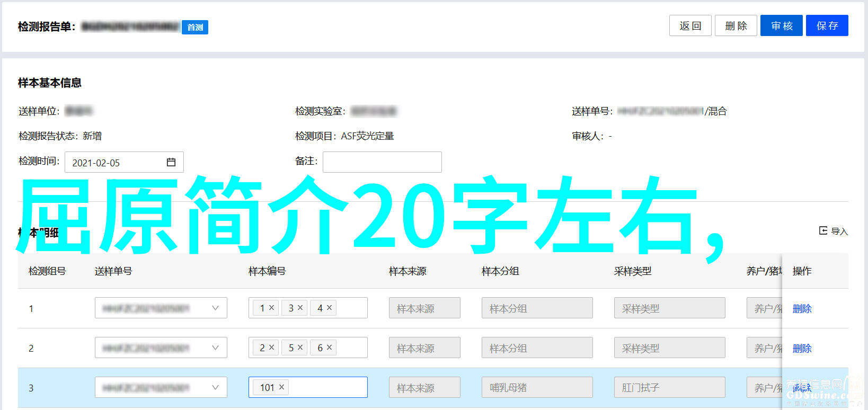Click the 备注 input field
Image resolution: width=868 pixels, height=410 pixels.
382,162
